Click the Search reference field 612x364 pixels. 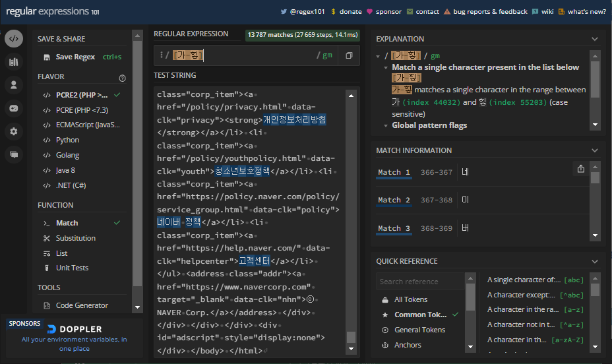tap(420, 282)
